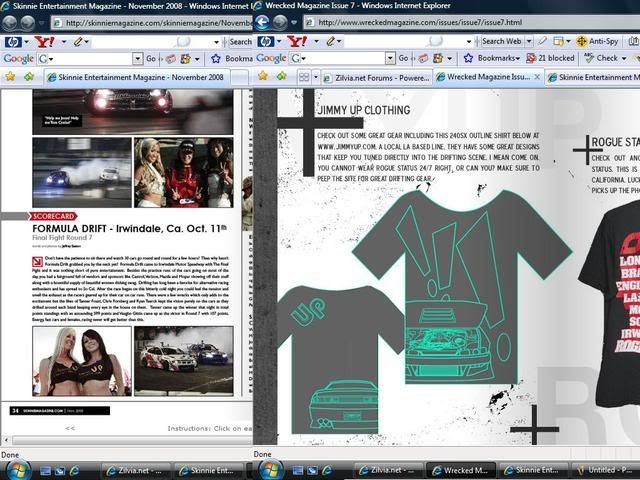Click Yahoo search field in Wrecked window

click(x=406, y=41)
